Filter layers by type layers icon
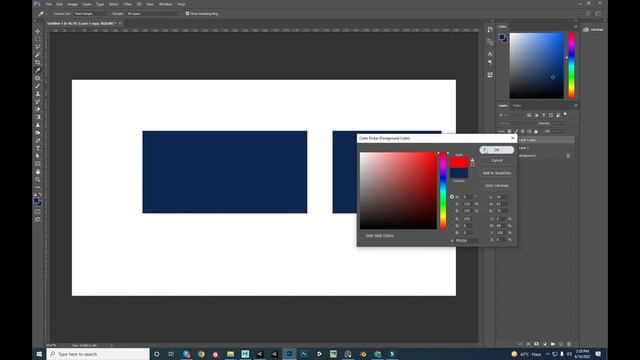 tap(543, 115)
